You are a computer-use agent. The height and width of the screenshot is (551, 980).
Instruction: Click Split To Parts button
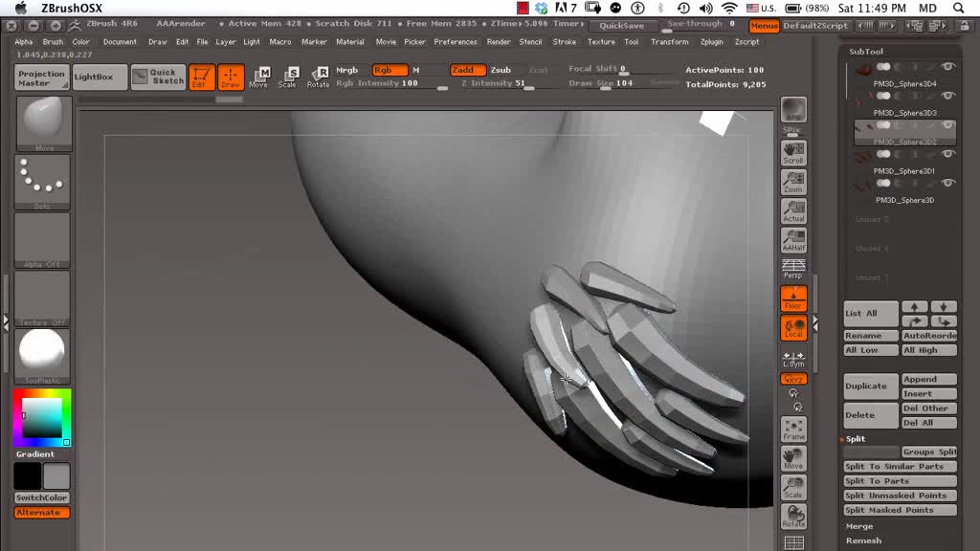click(x=900, y=481)
